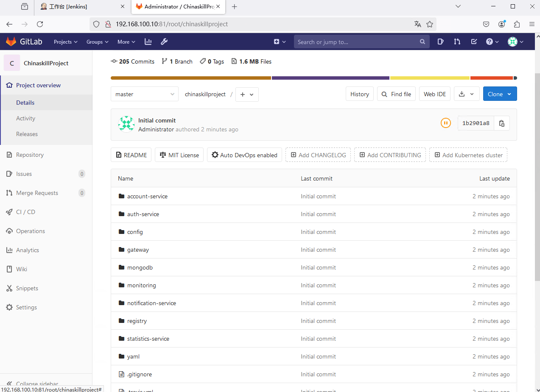540x392 pixels.
Task: Click the Firefox reload page icon
Action: tap(40, 24)
